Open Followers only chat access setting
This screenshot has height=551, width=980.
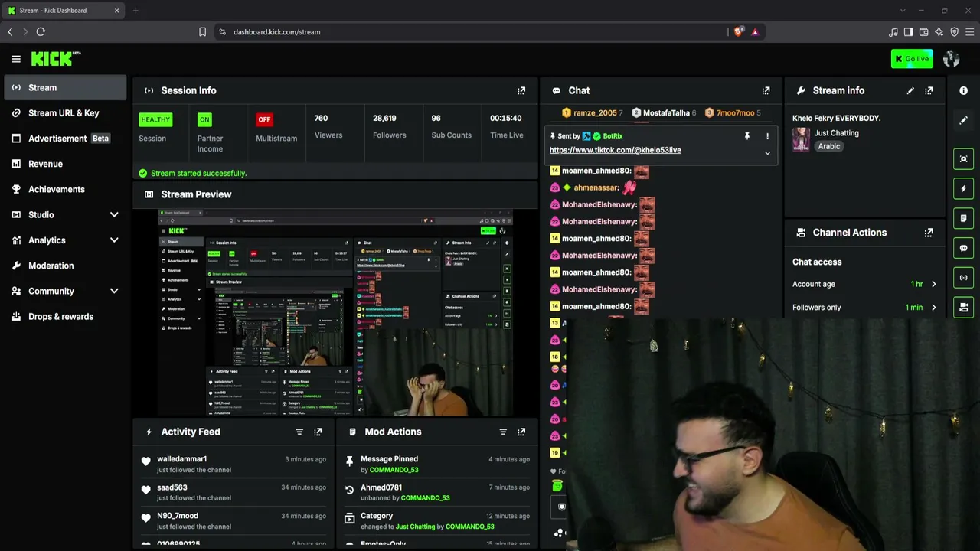click(x=865, y=308)
